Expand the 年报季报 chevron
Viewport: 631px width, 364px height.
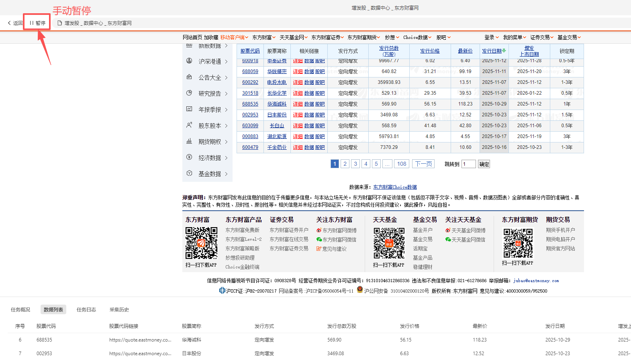pos(226,110)
